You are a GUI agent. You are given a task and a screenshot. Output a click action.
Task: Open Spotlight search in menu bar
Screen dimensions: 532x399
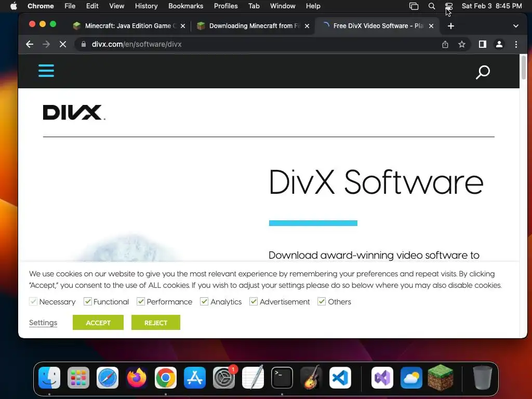pos(432,6)
